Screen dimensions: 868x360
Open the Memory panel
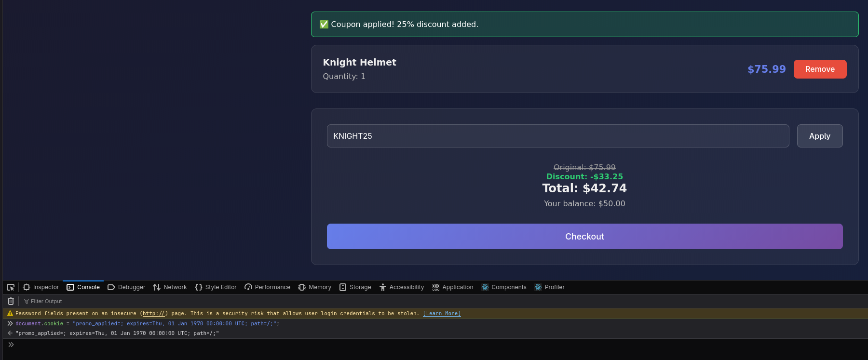pos(315,287)
